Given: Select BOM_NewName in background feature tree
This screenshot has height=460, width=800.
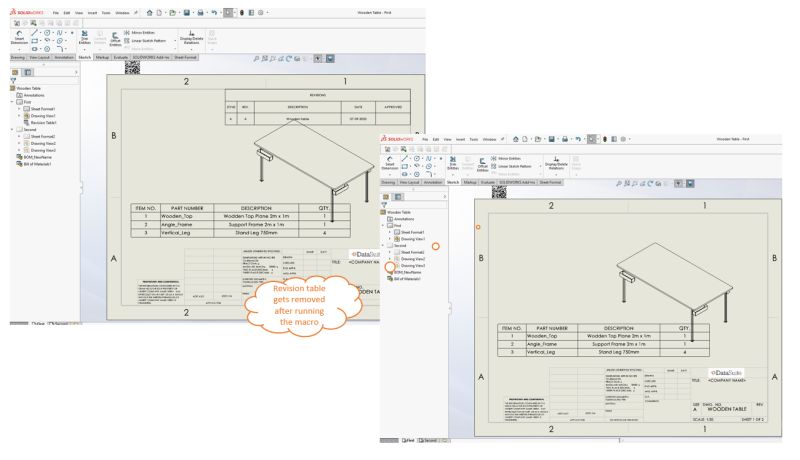Looking at the screenshot, I should (34, 157).
